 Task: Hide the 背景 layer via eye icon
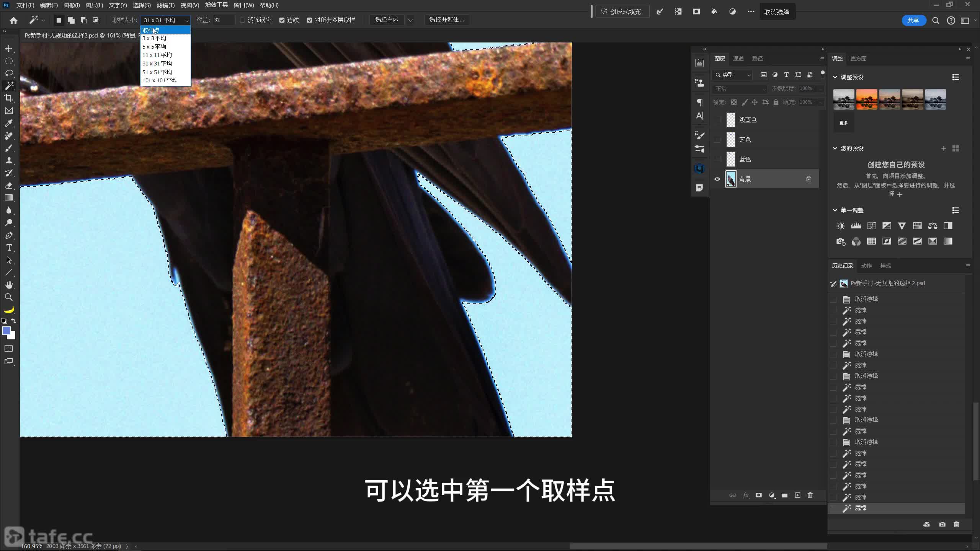point(717,179)
